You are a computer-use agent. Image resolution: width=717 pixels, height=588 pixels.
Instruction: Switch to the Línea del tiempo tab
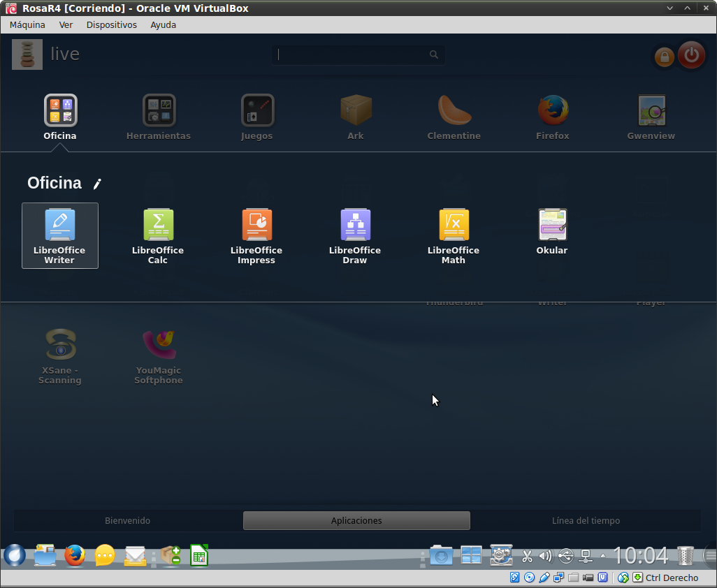coord(586,521)
